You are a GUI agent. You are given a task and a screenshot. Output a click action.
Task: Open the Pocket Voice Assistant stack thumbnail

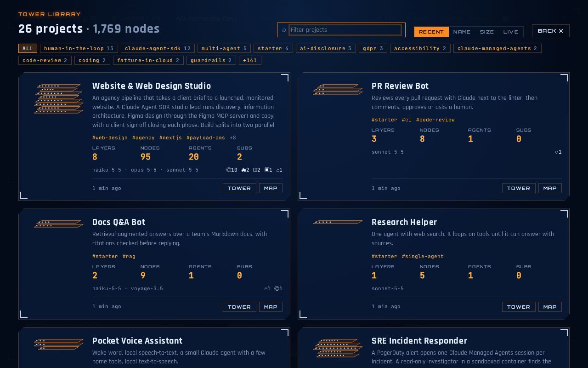point(59,345)
